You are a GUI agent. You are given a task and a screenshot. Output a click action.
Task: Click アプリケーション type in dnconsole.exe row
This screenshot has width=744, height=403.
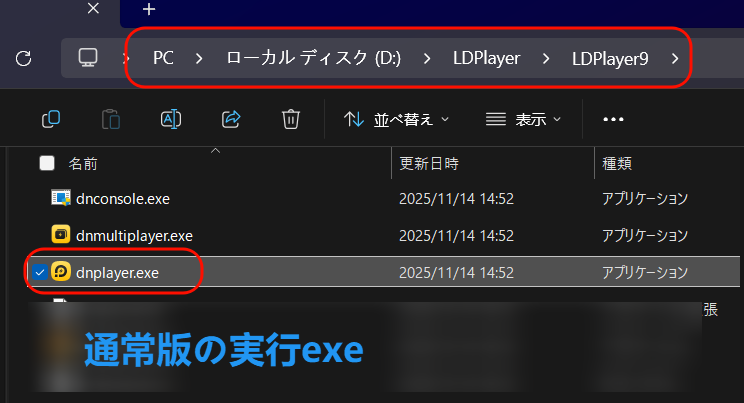[645, 198]
